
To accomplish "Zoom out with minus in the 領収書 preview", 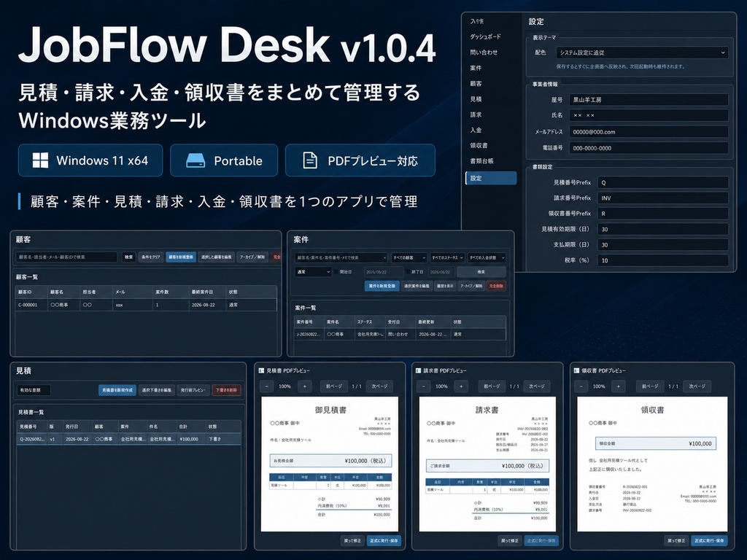I will pos(581,386).
